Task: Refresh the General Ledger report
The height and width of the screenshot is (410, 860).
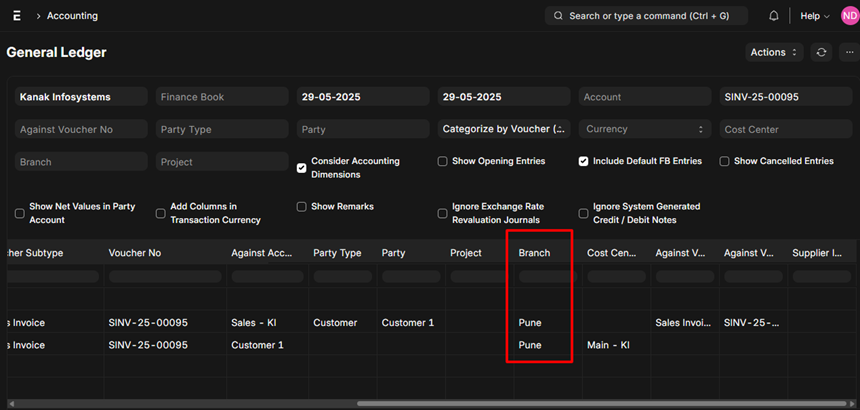Action: click(x=821, y=52)
